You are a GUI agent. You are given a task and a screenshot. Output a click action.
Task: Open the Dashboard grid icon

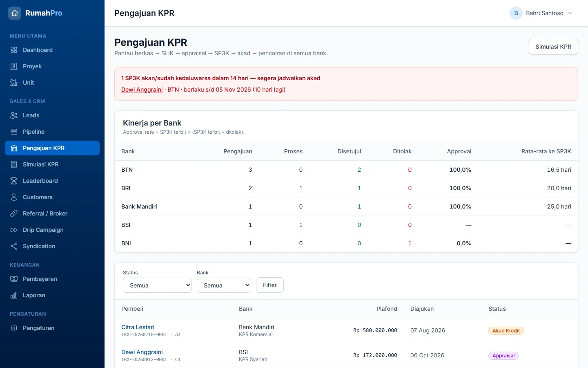coord(14,50)
